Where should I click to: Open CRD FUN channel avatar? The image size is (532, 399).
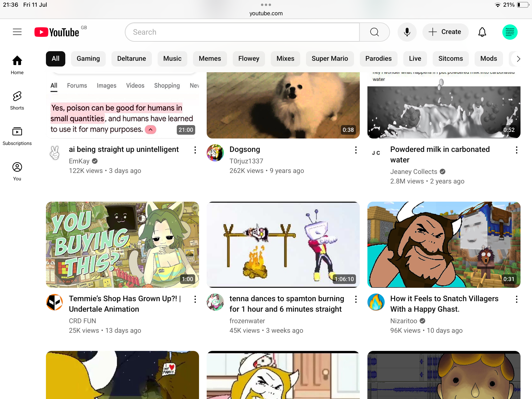pyautogui.click(x=55, y=302)
